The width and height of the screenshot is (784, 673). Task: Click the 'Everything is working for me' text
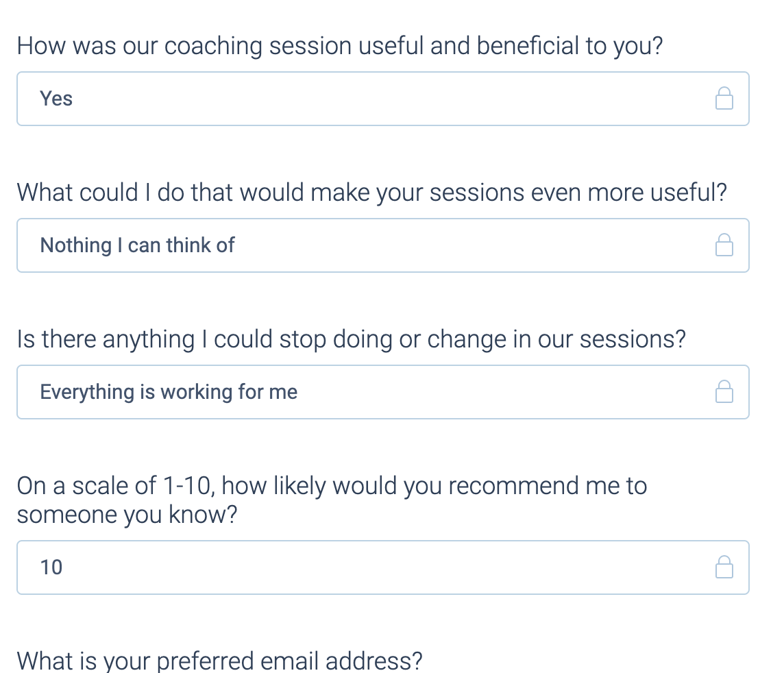tap(169, 392)
